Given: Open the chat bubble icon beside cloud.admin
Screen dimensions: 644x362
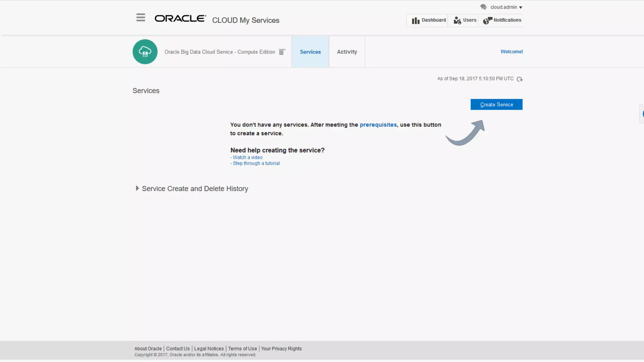Looking at the screenshot, I should (483, 7).
